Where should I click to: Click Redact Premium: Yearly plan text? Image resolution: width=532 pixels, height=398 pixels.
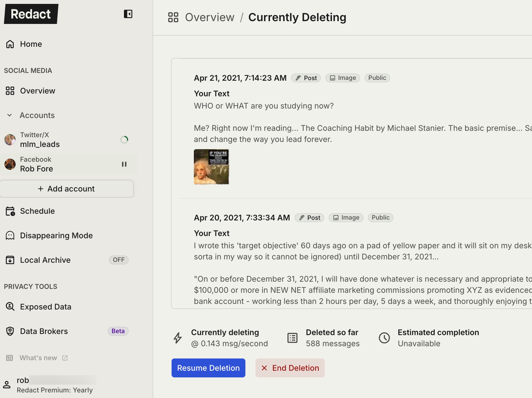[x=55, y=390]
